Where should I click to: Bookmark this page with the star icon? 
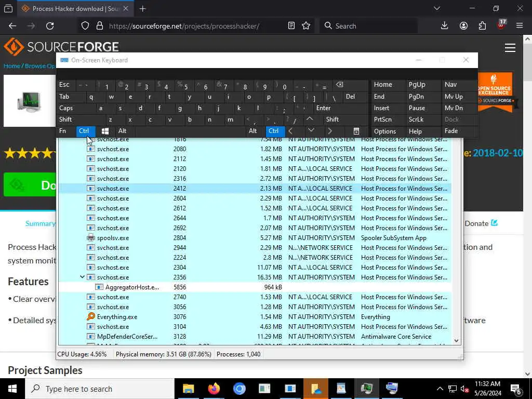[x=306, y=26]
